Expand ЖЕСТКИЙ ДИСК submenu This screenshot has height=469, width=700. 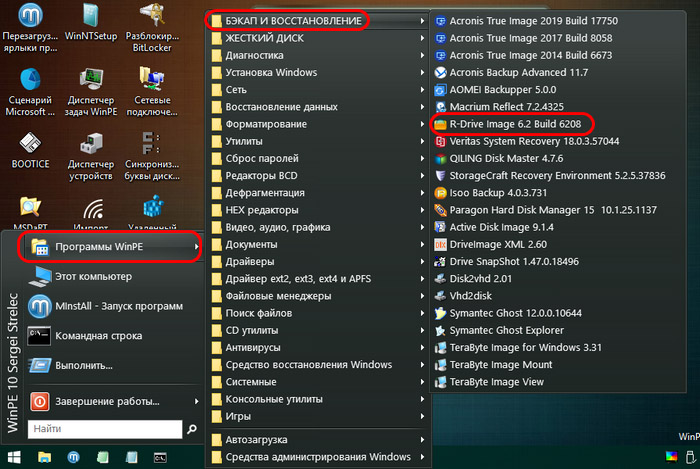pyautogui.click(x=318, y=38)
